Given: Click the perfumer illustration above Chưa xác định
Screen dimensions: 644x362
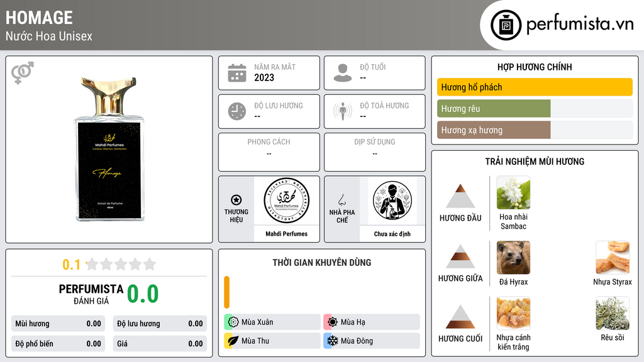Looking at the screenshot, I should pos(392,200).
